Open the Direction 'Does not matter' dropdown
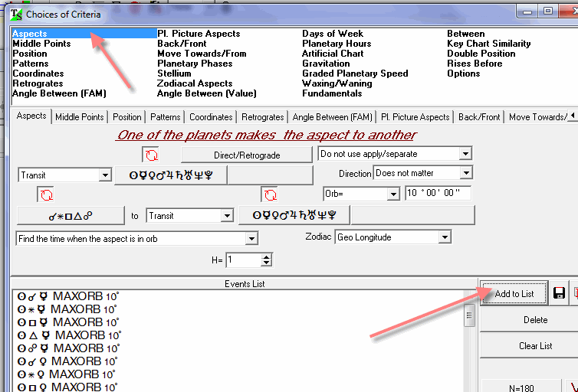 [x=465, y=173]
